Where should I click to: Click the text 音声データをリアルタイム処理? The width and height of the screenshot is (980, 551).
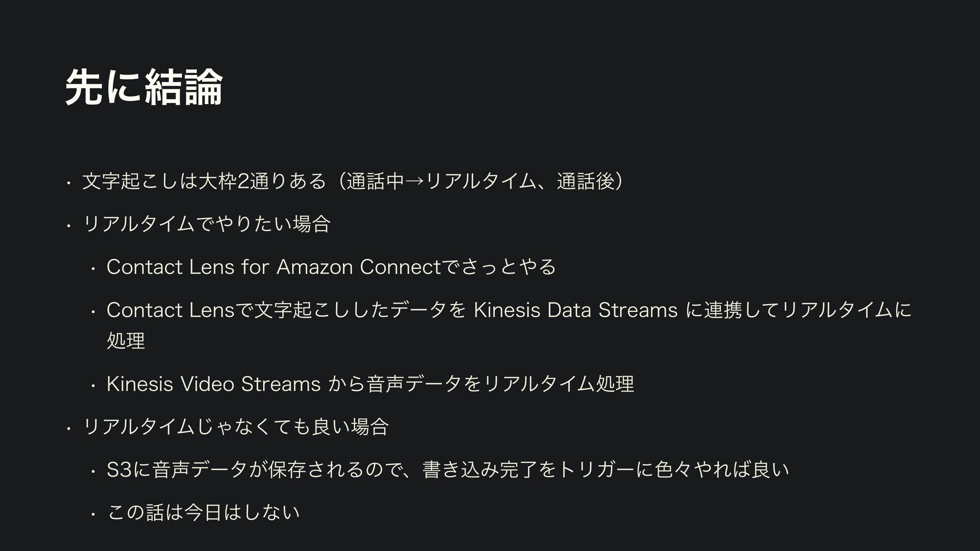(500, 383)
